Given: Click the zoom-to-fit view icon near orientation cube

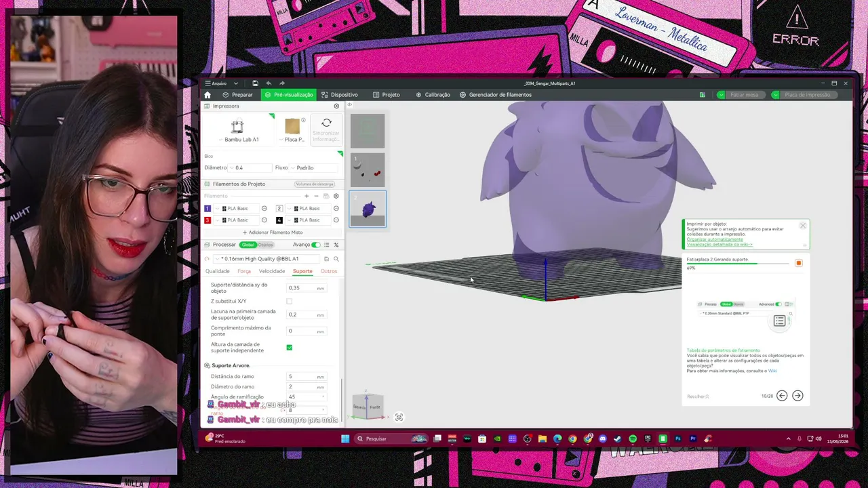Looking at the screenshot, I should click(x=399, y=418).
